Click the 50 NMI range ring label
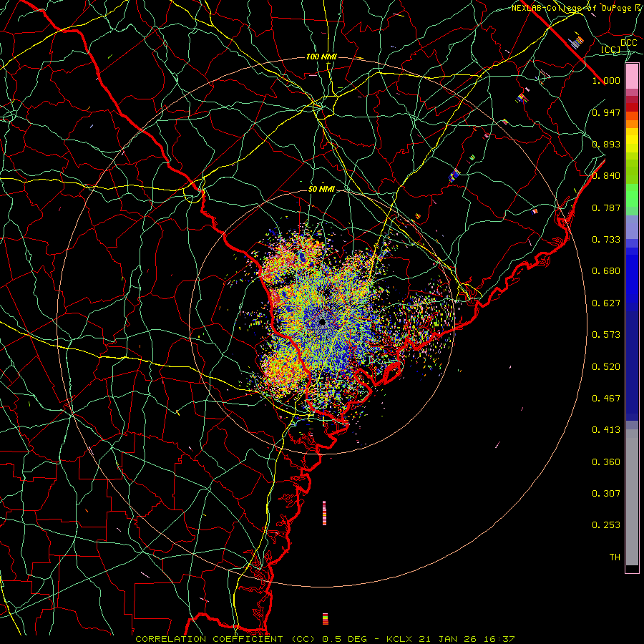The height and width of the screenshot is (644, 644). click(321, 189)
